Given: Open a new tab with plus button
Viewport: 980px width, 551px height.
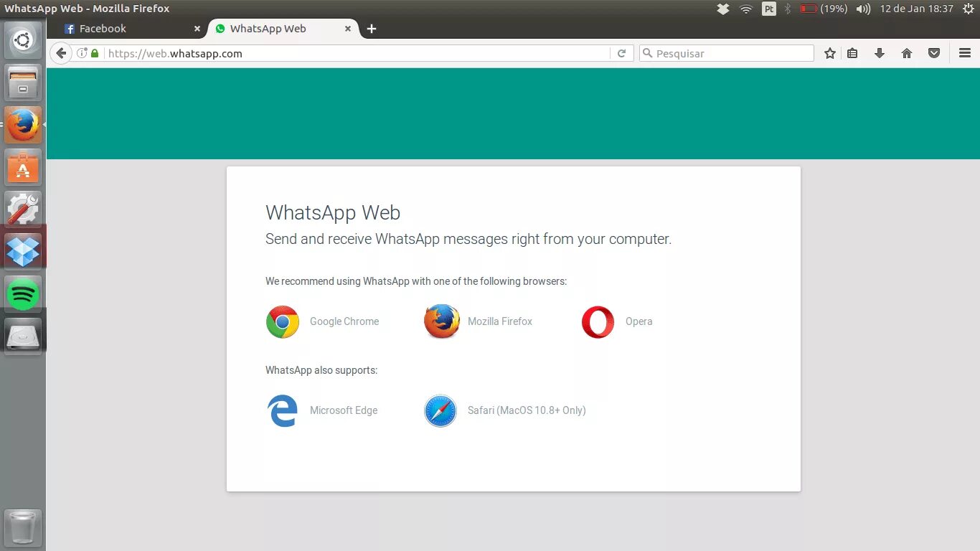Looking at the screenshot, I should (x=371, y=29).
